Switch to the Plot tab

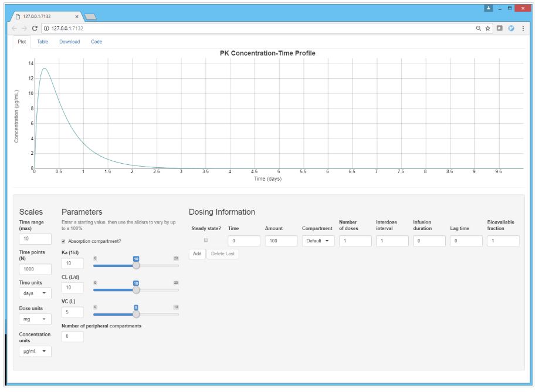pos(22,42)
